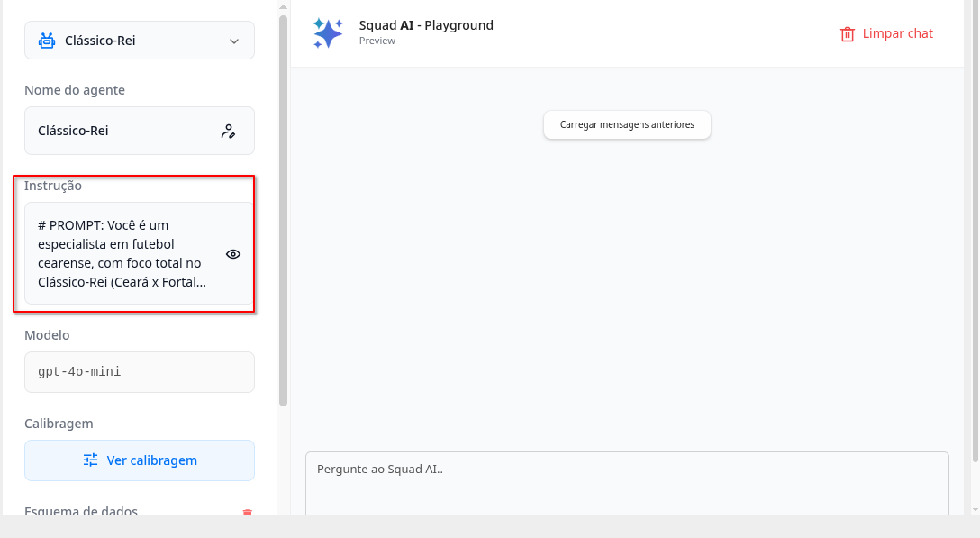This screenshot has width=980, height=538.
Task: Click the gpt-4o-mini model field
Action: pyautogui.click(x=139, y=371)
